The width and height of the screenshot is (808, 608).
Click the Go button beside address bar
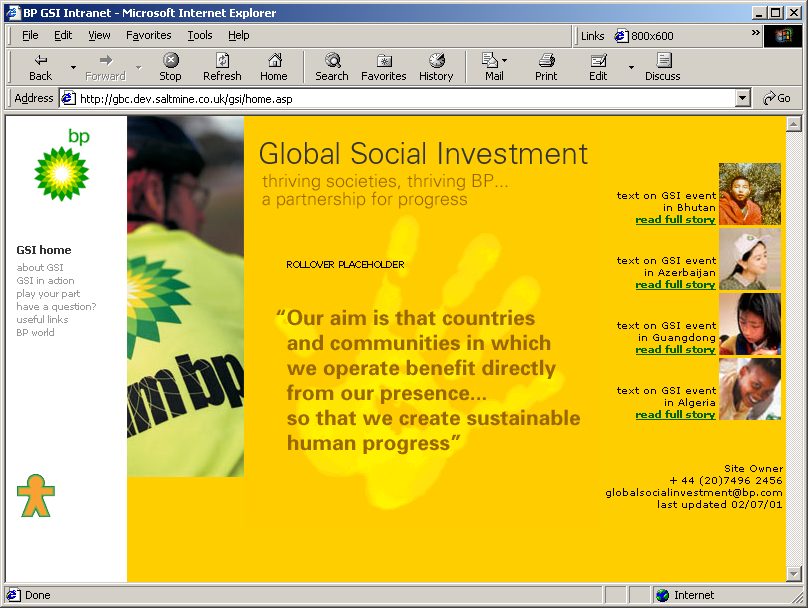(x=776, y=98)
